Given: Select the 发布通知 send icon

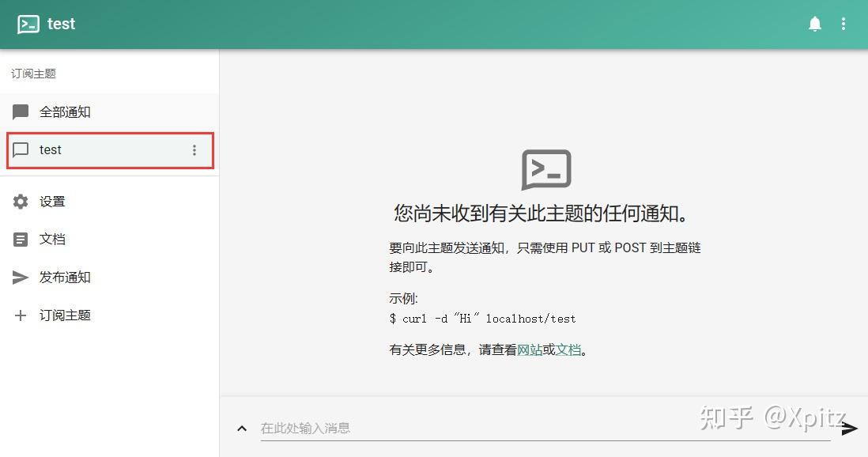Looking at the screenshot, I should pos(20,277).
